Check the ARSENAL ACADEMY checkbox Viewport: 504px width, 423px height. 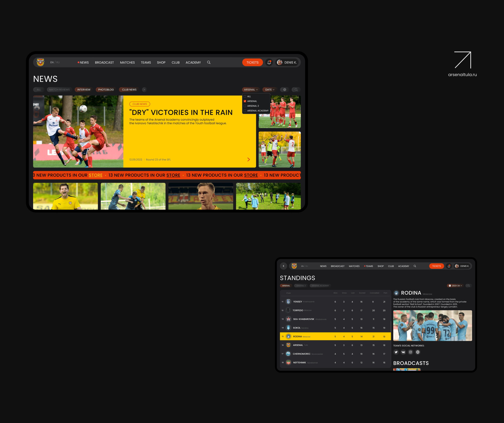(245, 111)
